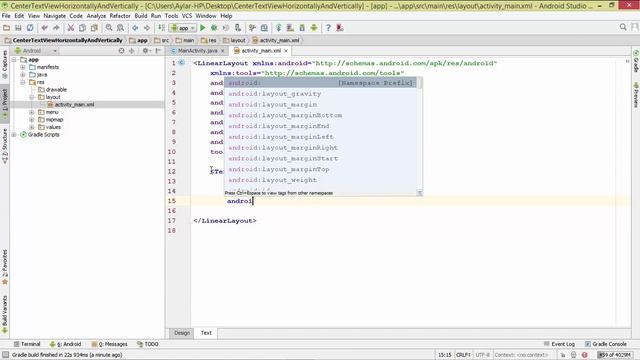This screenshot has height=360, width=640.
Task: Run the app with green play button
Action: coord(202,28)
